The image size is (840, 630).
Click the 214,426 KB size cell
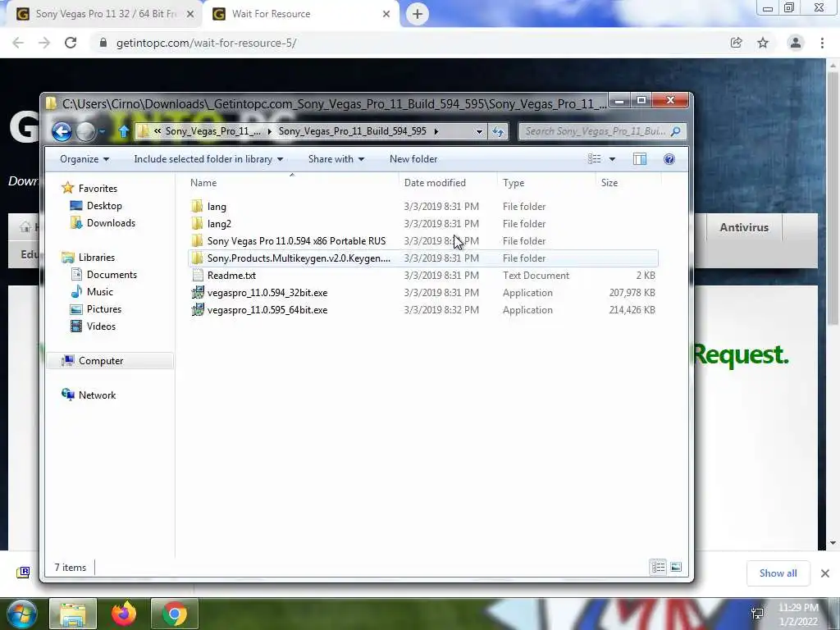[x=632, y=309]
